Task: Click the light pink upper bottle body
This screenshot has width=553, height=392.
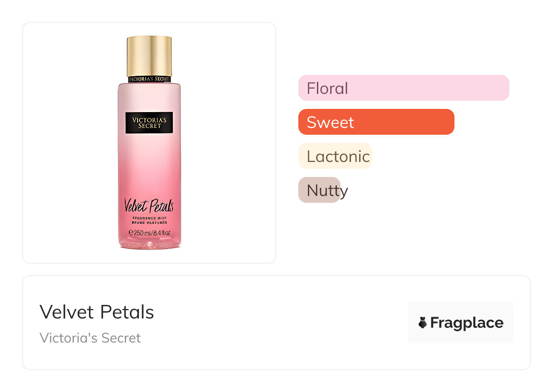Action: coord(149,98)
